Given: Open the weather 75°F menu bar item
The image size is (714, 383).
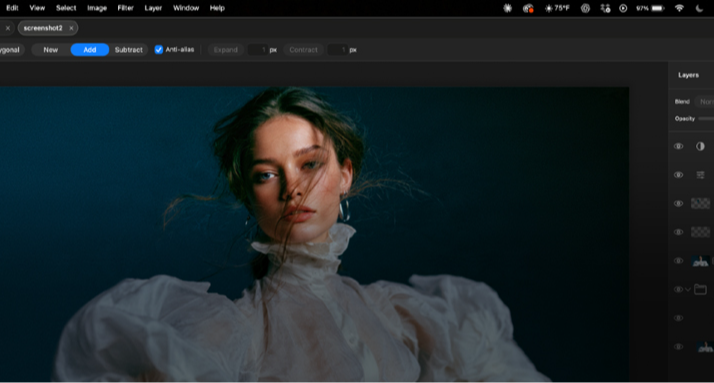Looking at the screenshot, I should coord(557,8).
